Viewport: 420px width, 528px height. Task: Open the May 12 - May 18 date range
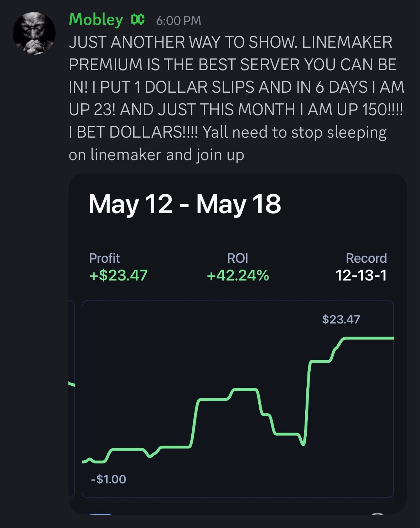pos(185,204)
